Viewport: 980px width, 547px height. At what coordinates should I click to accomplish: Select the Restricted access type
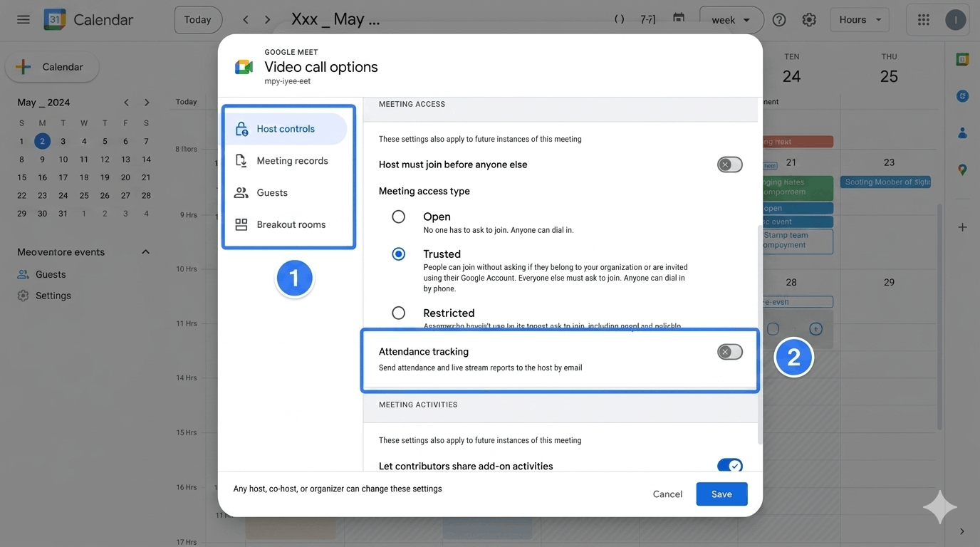pos(399,313)
